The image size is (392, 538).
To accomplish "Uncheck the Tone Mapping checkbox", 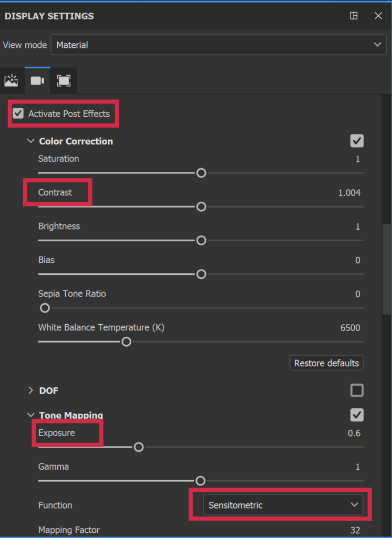I will click(x=357, y=415).
